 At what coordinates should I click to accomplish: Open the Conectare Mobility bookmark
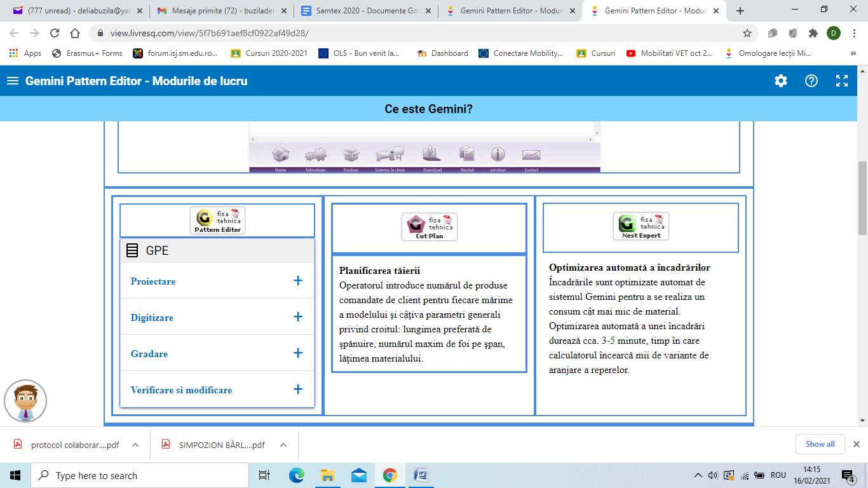click(520, 53)
